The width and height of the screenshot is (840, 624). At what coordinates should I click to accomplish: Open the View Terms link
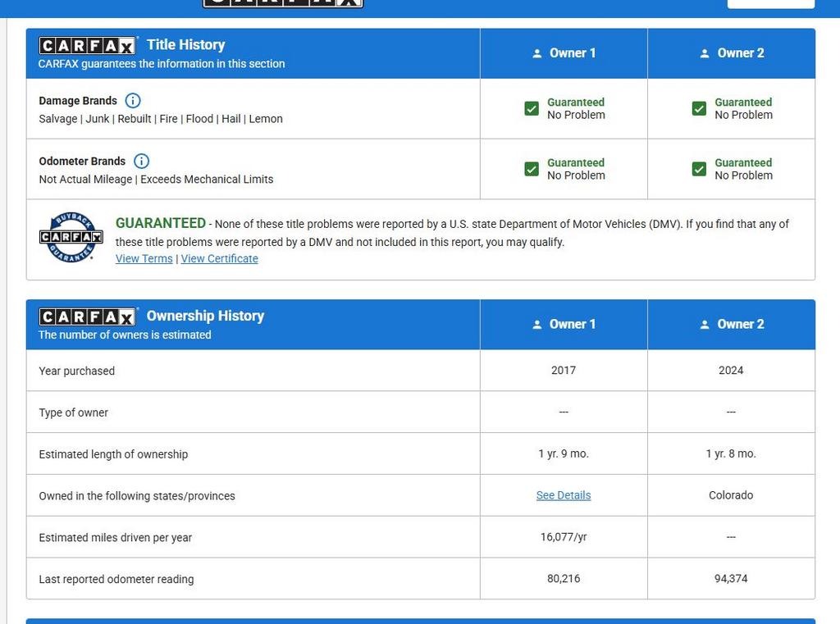click(144, 259)
